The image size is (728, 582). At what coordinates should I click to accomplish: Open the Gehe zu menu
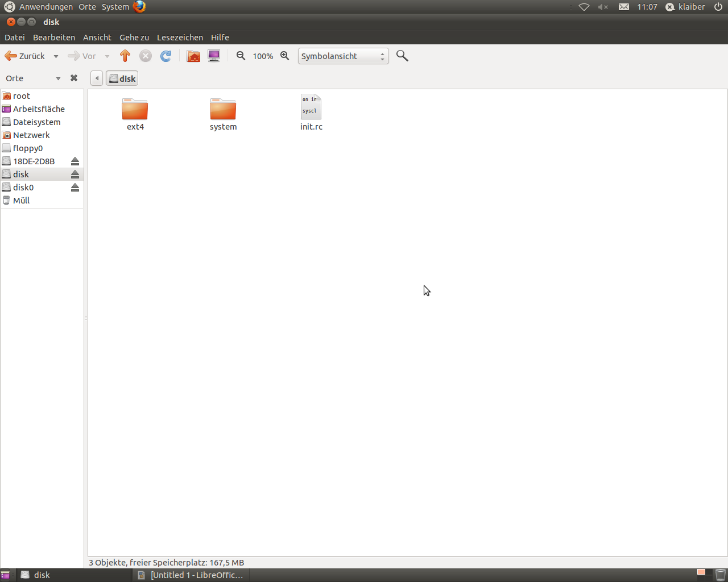(x=134, y=38)
